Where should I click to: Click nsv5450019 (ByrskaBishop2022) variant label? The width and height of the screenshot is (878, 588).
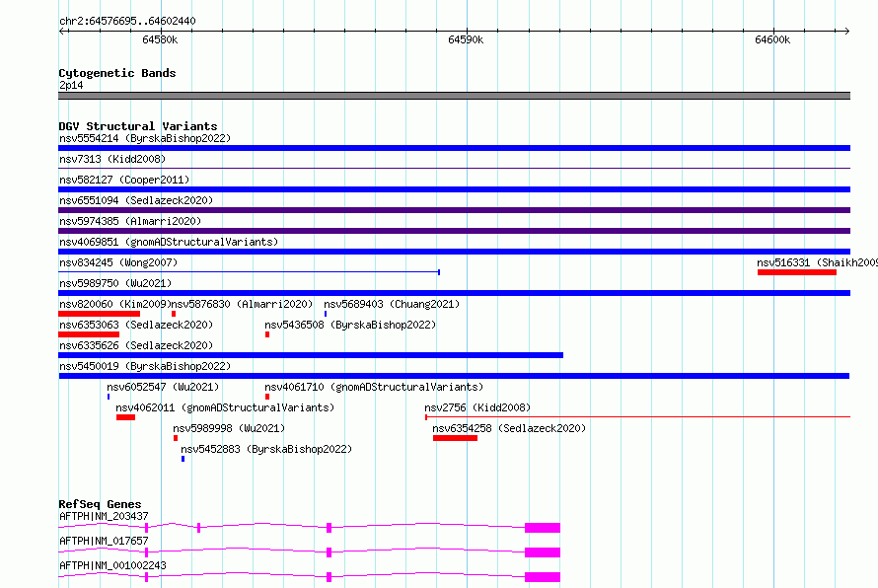145,366
